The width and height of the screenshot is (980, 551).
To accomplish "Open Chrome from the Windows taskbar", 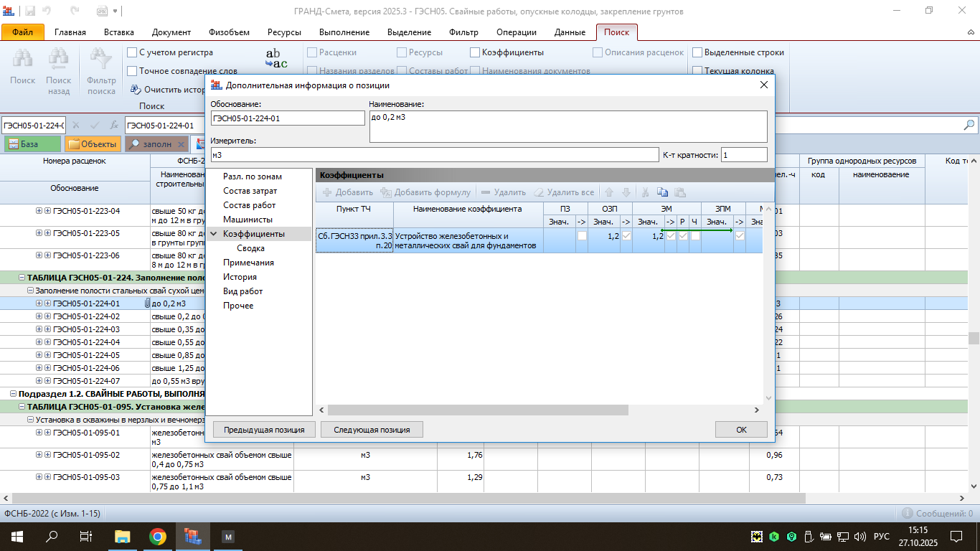I will [x=158, y=537].
